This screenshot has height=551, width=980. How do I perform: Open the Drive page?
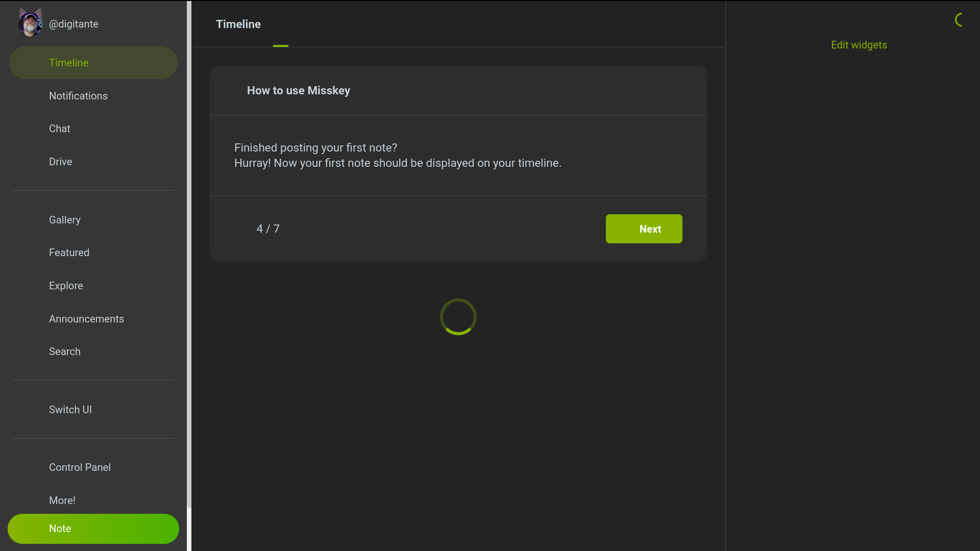(x=60, y=162)
